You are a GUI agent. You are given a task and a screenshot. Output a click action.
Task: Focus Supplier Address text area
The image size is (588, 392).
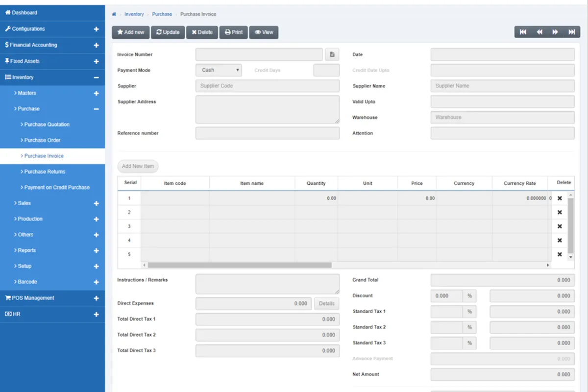point(268,109)
